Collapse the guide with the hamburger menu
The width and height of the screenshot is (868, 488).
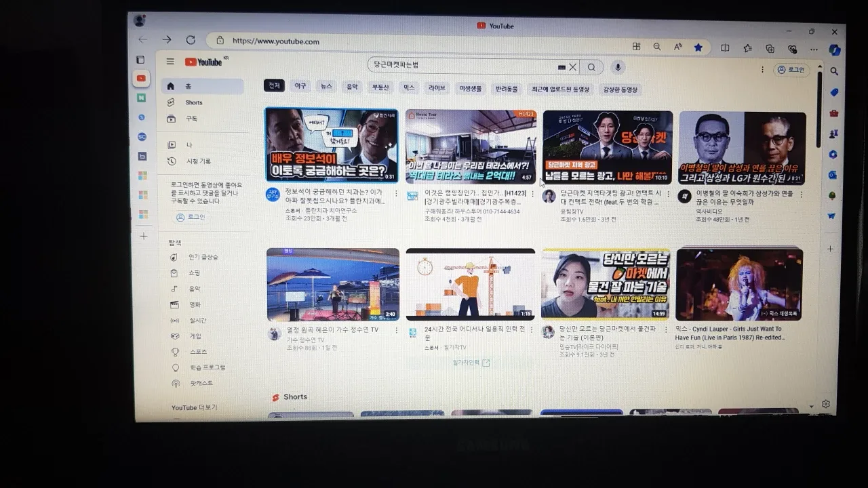170,61
